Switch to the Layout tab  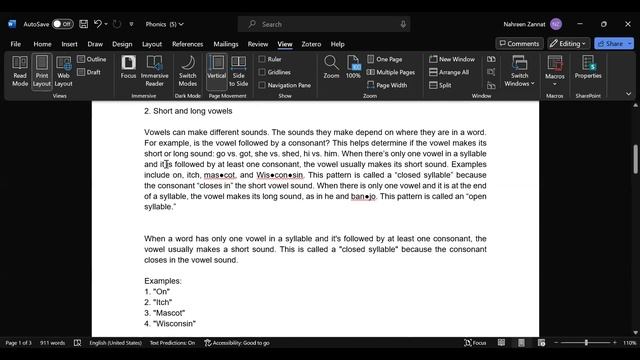click(x=152, y=44)
